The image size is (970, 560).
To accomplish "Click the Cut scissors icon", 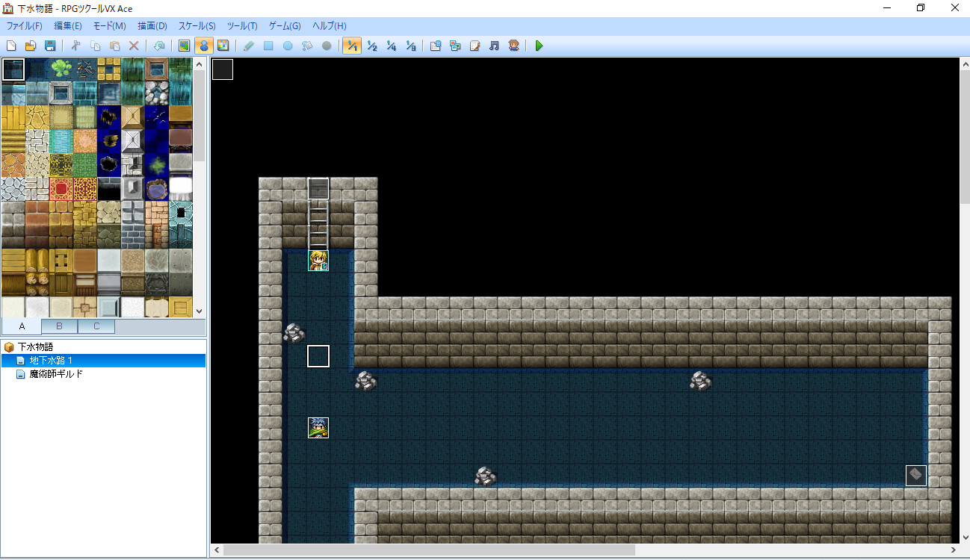I will [x=75, y=46].
